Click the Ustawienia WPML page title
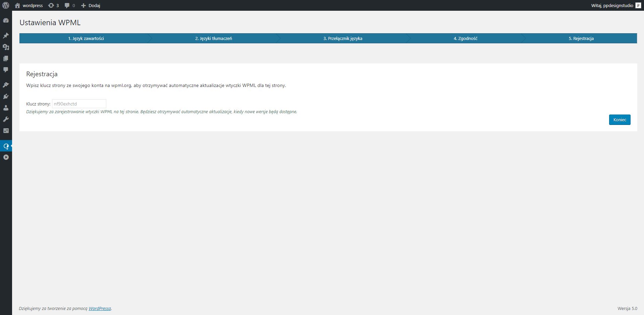The image size is (644, 315). (50, 22)
